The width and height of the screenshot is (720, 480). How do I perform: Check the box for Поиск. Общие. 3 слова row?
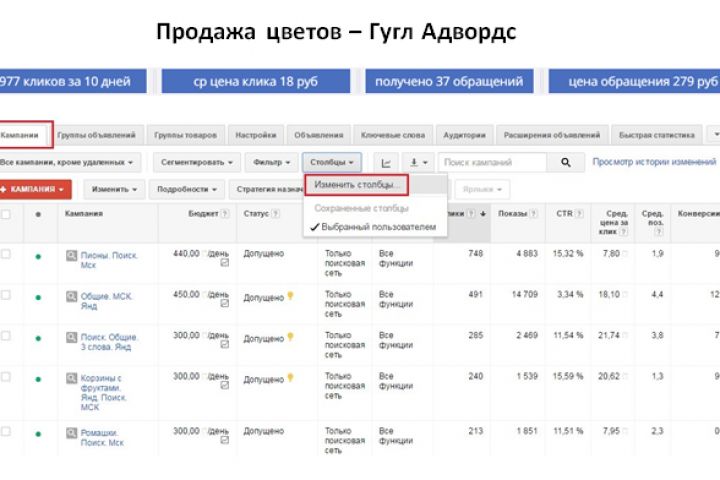tap(6, 336)
